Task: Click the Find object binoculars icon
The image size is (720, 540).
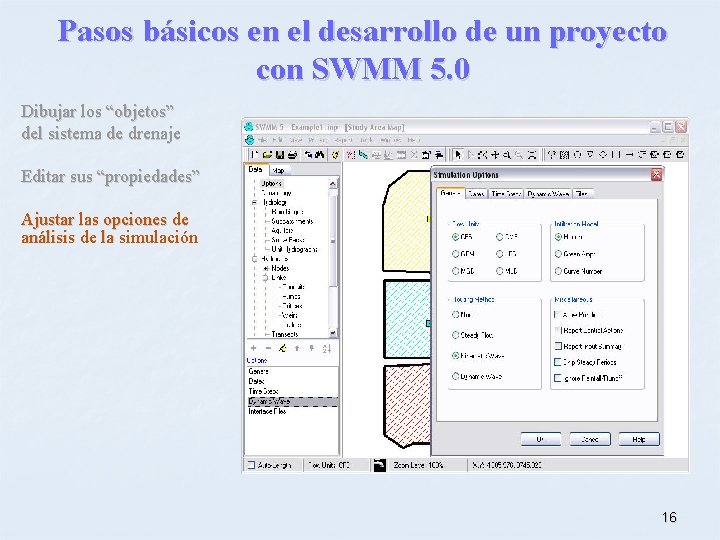Action: point(320,155)
